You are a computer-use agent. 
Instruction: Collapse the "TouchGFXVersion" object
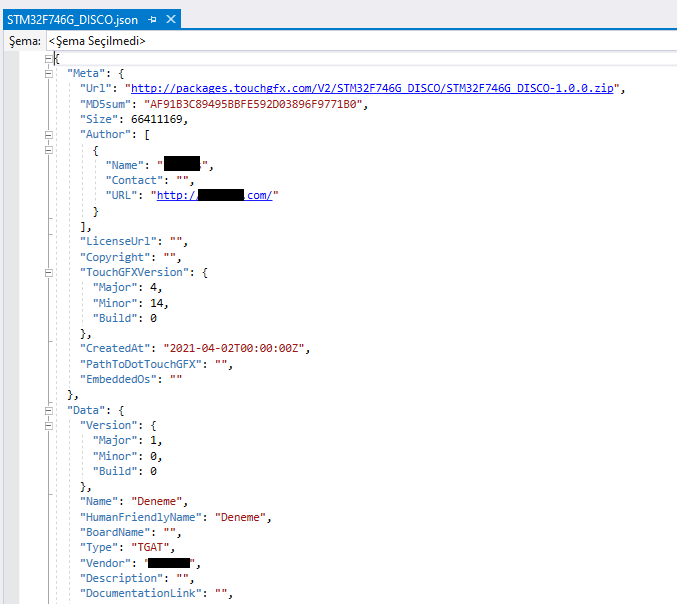coord(49,273)
